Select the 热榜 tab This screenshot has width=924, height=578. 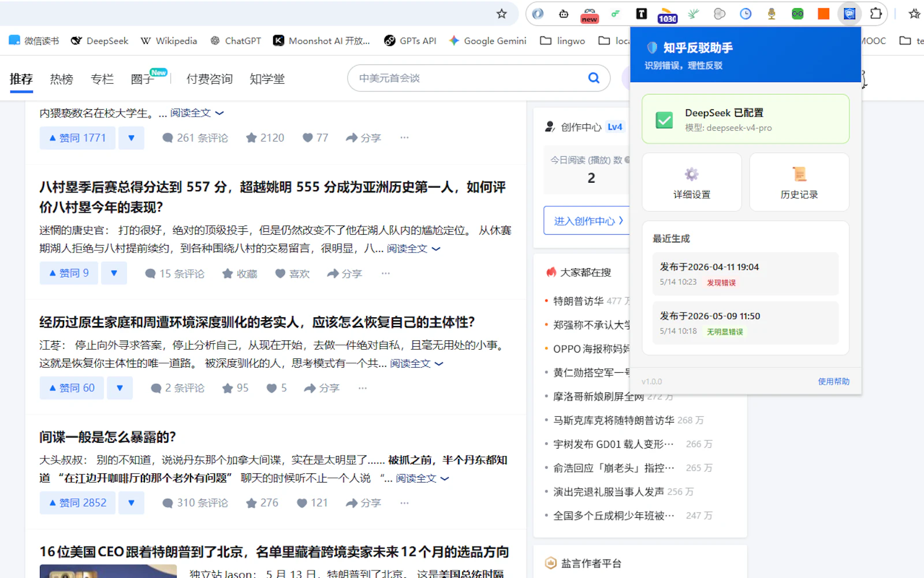pos(62,79)
